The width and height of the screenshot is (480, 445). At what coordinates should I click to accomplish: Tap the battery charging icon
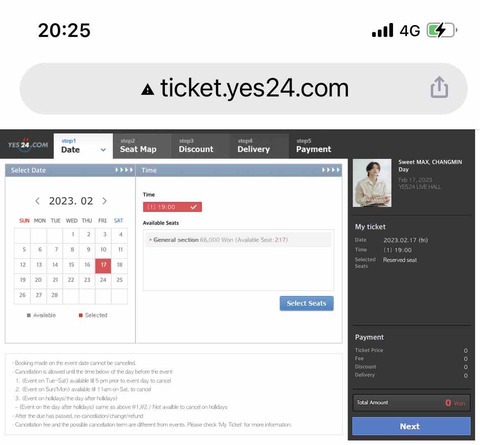click(442, 31)
